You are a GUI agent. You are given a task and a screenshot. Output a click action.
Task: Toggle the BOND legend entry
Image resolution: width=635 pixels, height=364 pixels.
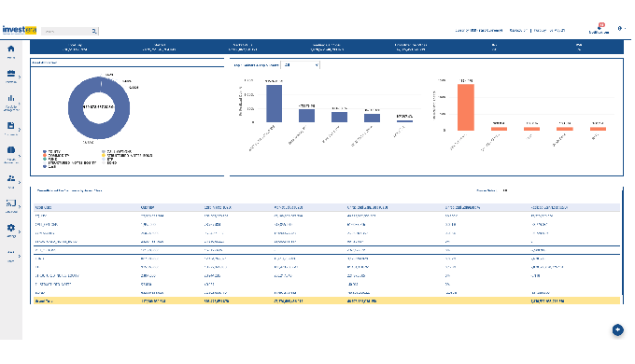tap(109, 162)
